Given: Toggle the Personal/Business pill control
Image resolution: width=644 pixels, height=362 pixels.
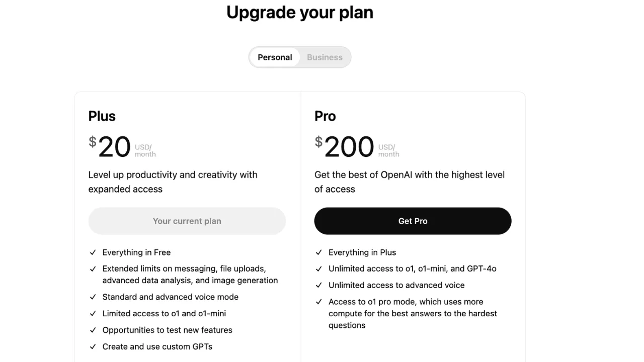Looking at the screenshot, I should [300, 57].
